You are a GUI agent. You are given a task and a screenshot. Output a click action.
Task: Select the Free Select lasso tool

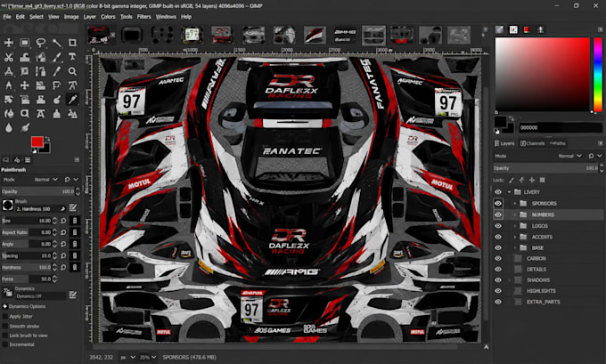41,43
